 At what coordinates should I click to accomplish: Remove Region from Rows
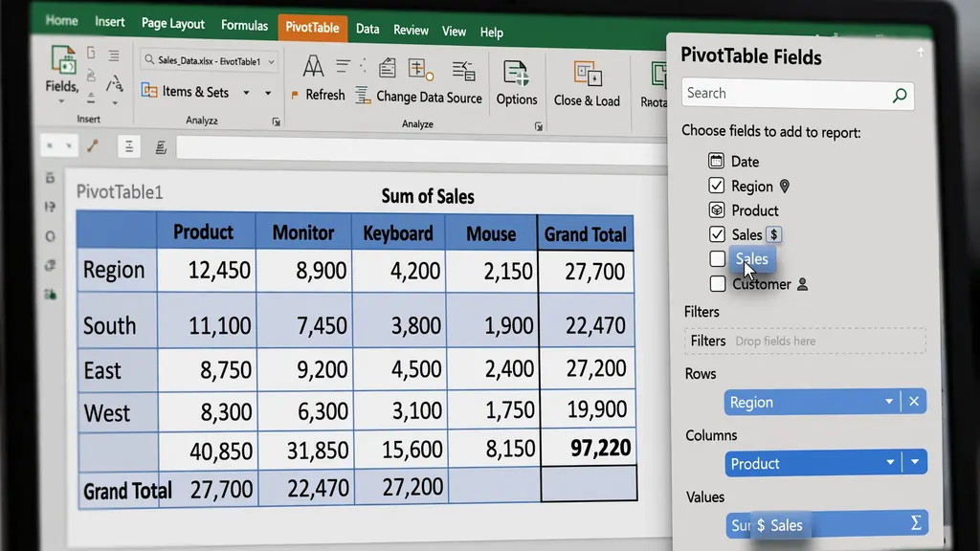click(914, 401)
